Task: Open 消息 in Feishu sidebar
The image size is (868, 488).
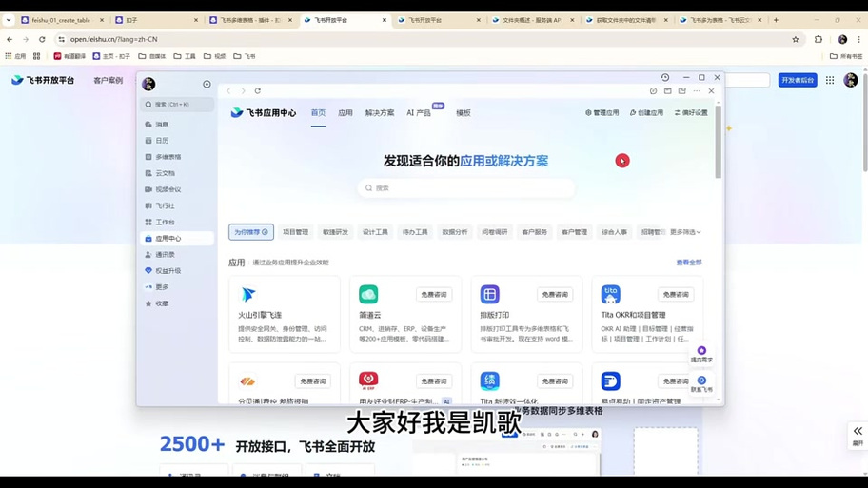Action: [177, 125]
